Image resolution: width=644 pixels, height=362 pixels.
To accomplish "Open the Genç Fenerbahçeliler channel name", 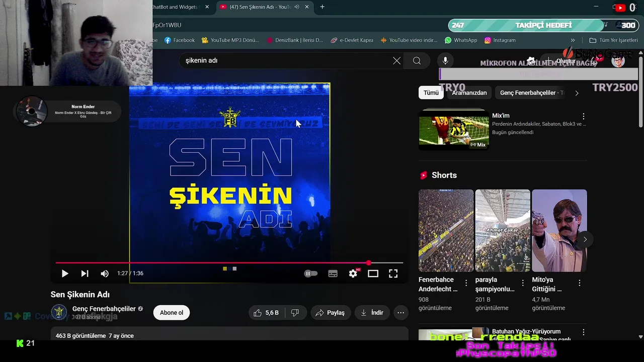I will click(104, 309).
